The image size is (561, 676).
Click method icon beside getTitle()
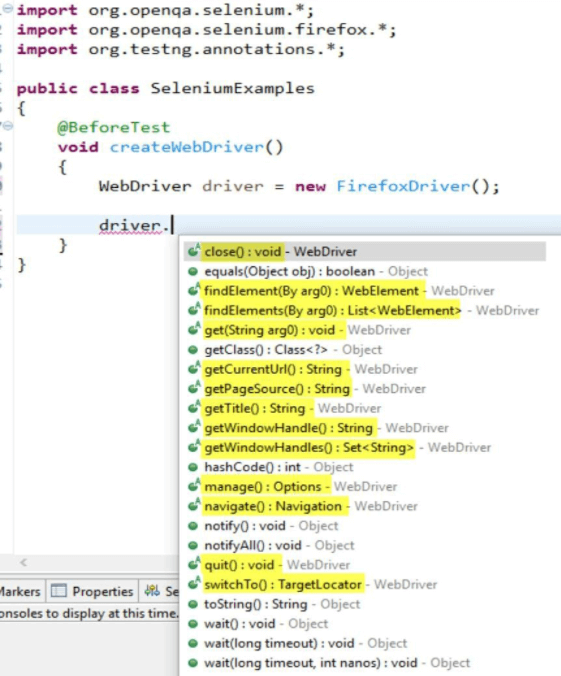pyautogui.click(x=194, y=407)
